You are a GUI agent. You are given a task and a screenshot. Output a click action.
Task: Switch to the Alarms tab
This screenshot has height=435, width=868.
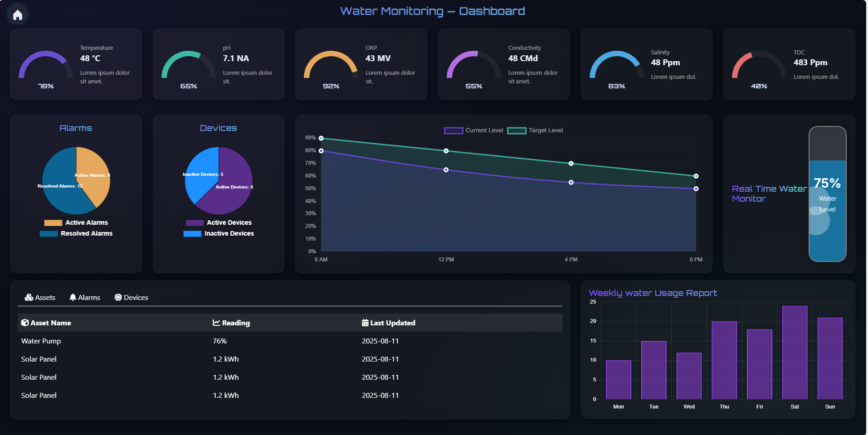click(85, 297)
